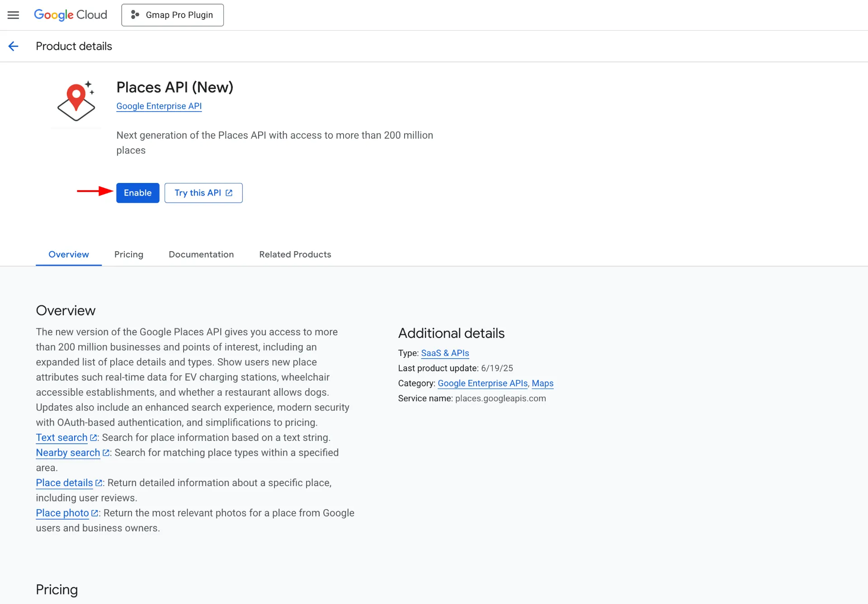Enable the Places API (New)

137,193
